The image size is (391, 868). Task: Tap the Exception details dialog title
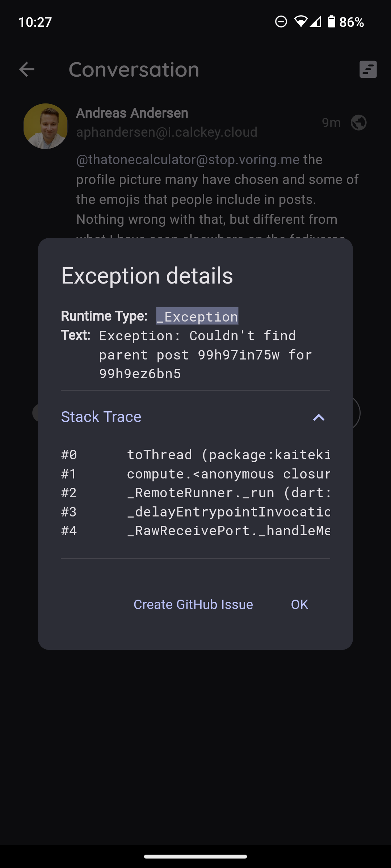[x=147, y=276]
